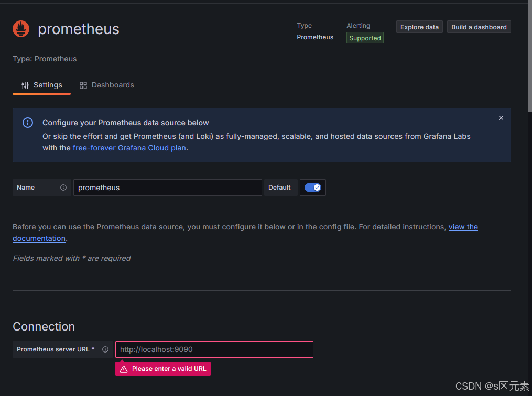
Task: Click the info circle icon in the banner
Action: point(28,123)
